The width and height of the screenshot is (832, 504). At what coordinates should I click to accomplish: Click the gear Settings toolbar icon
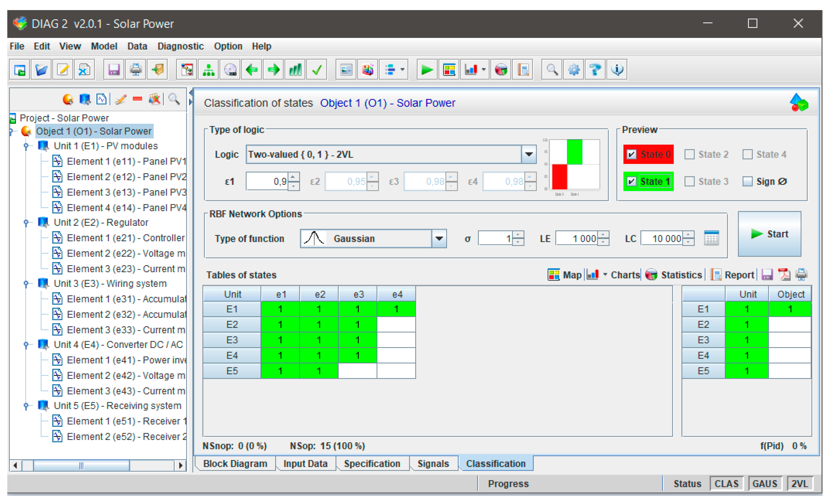tap(573, 70)
